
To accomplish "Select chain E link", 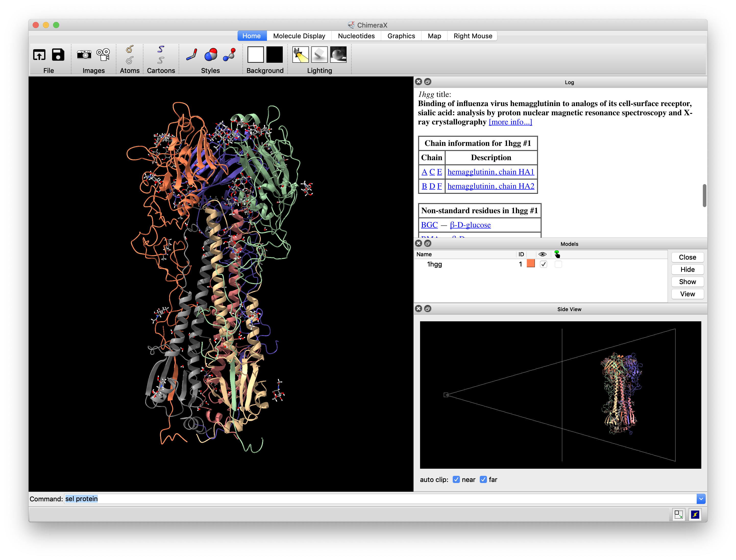I will coord(439,172).
